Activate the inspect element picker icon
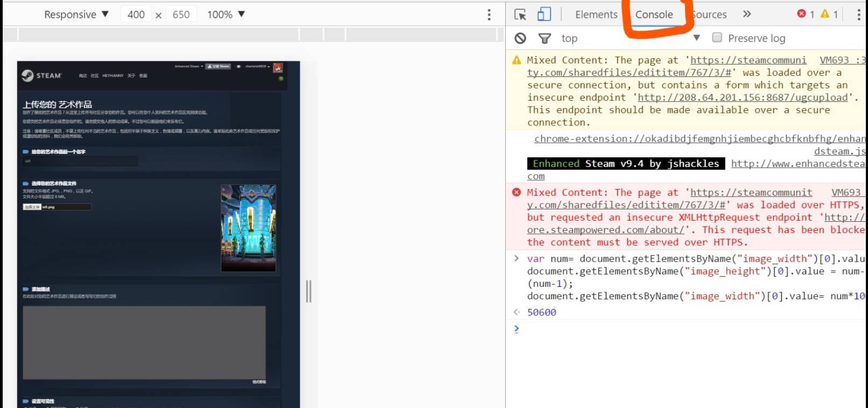Screen dimensions: 868x408 pyautogui.click(x=520, y=15)
